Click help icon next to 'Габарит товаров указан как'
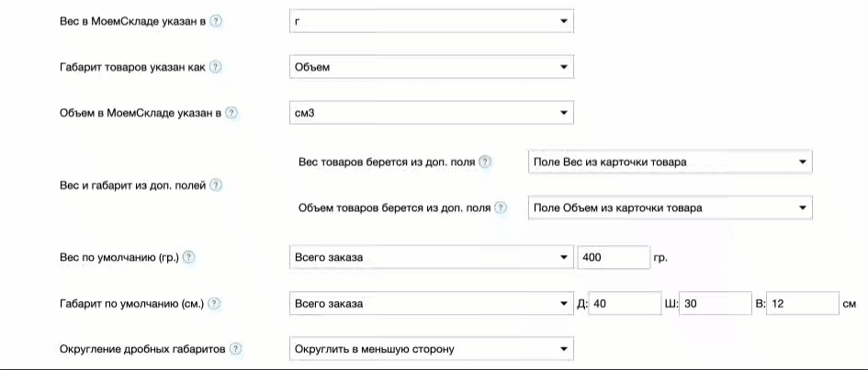 click(217, 67)
